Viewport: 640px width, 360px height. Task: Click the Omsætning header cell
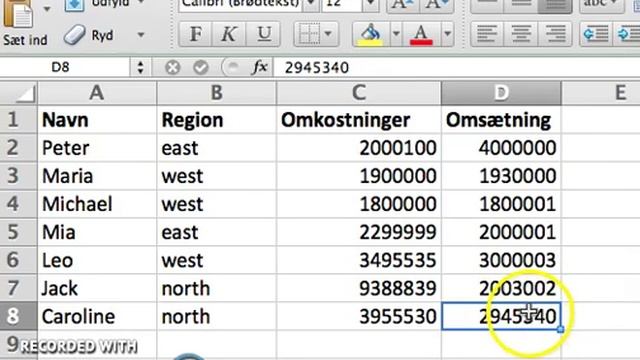tap(501, 120)
